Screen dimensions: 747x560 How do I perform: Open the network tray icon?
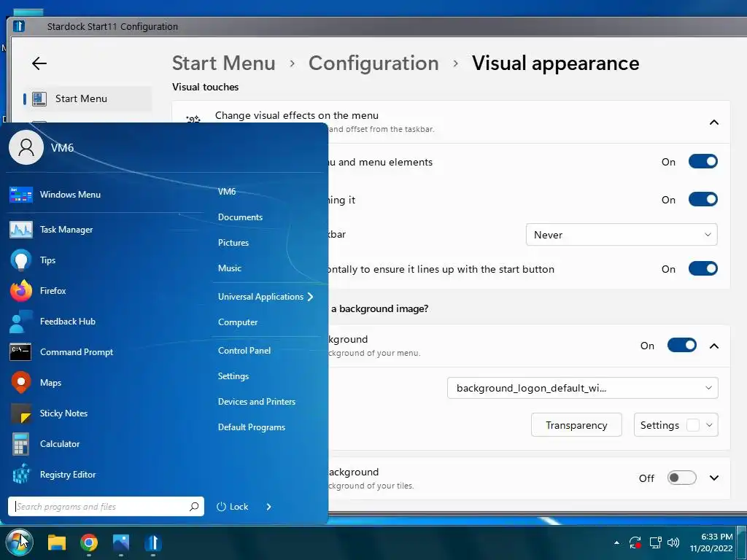tap(656, 542)
